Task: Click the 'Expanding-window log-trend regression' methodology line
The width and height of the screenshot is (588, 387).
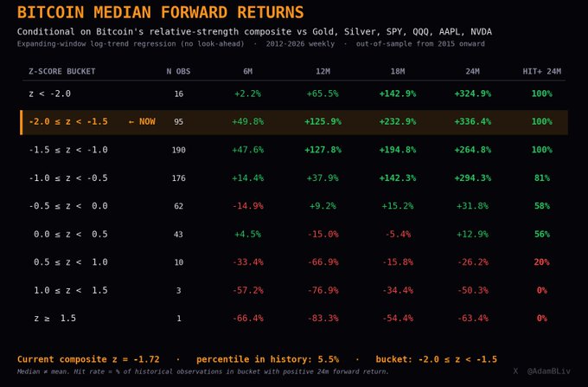Action: point(251,44)
